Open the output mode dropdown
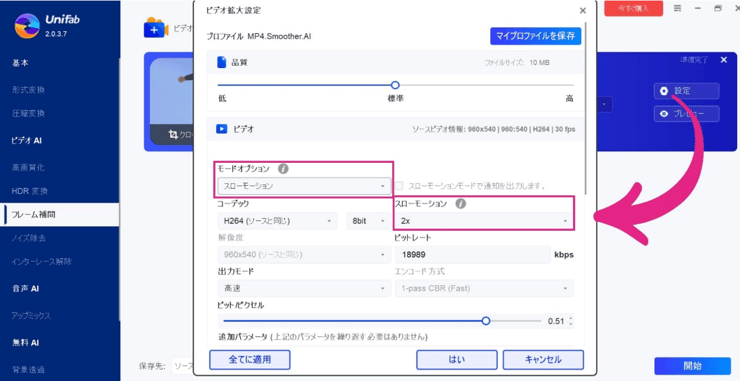Viewport: 740px width, 381px height. (x=304, y=288)
